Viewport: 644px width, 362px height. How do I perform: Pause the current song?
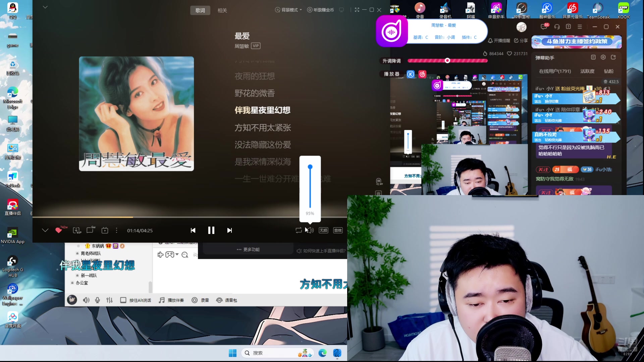coord(211,230)
